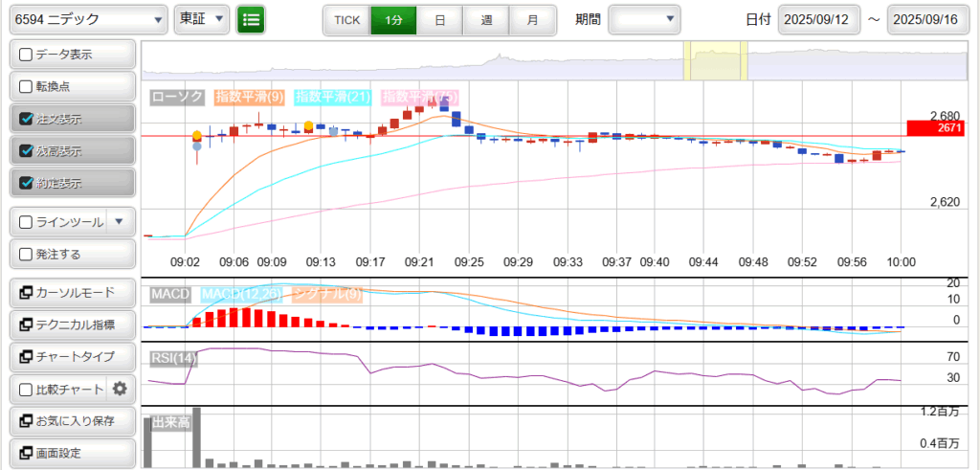Open the 期間 period dropdown
980x470 pixels.
click(644, 19)
